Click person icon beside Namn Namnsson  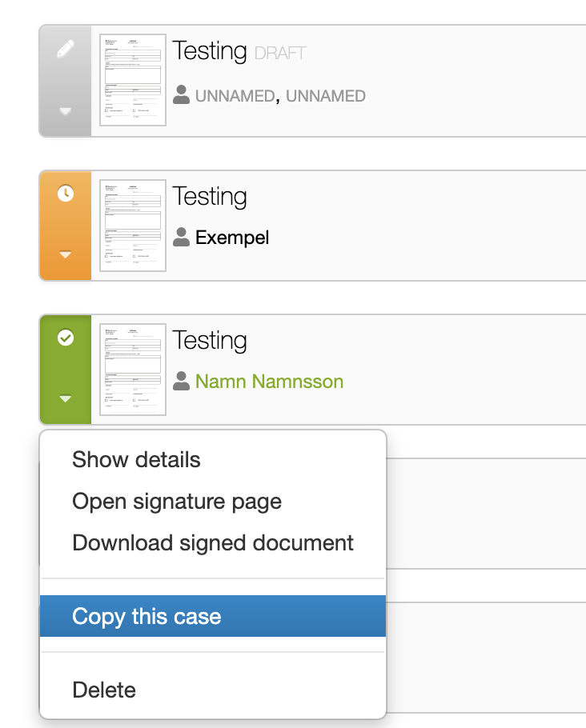(x=181, y=381)
